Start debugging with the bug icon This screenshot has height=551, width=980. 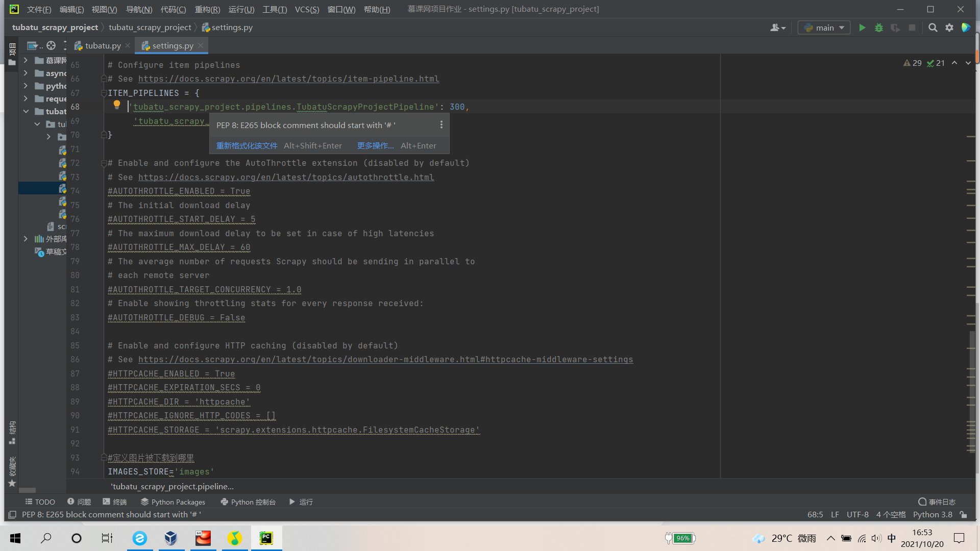click(x=878, y=28)
